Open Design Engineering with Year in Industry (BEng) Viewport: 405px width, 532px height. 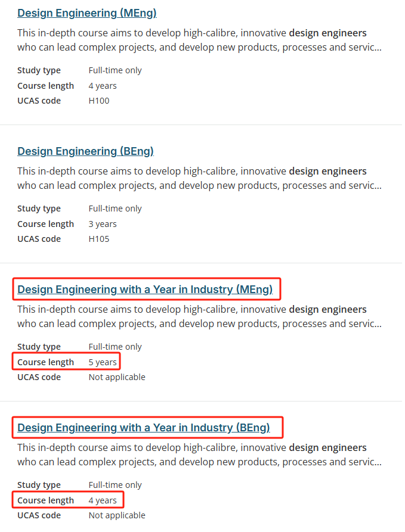click(x=143, y=428)
